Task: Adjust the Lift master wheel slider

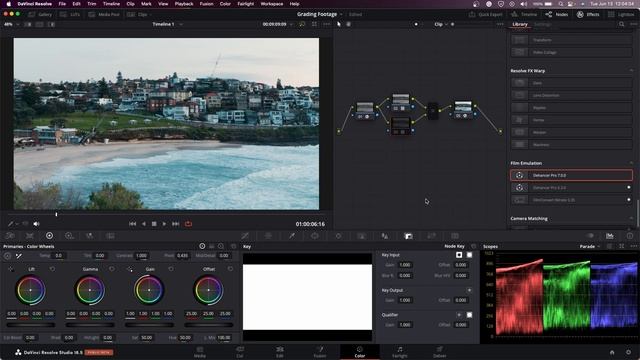Action: [x=31, y=325]
